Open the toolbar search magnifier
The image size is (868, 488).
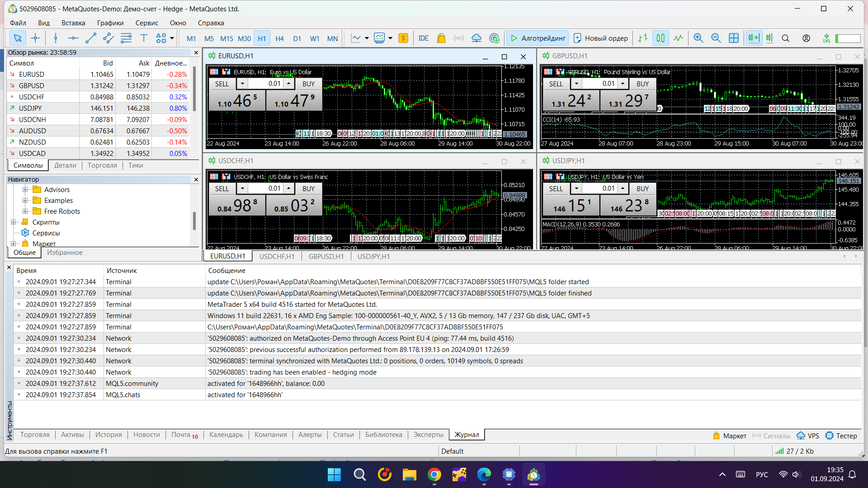786,38
